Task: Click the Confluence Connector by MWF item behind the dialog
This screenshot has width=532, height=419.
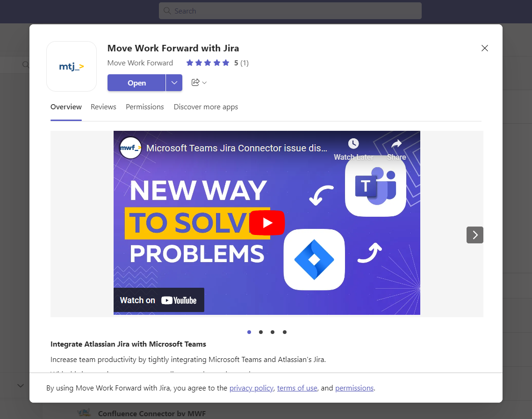Action: click(151, 413)
